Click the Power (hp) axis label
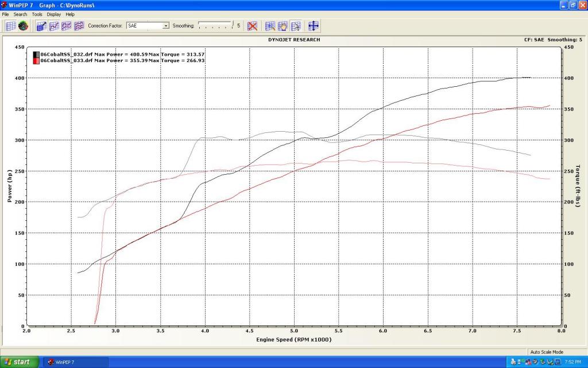 pyautogui.click(x=10, y=186)
